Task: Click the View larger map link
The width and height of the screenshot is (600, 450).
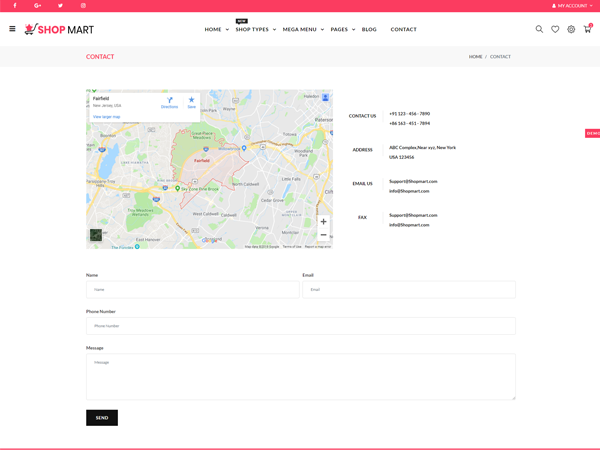Action: coord(106,117)
